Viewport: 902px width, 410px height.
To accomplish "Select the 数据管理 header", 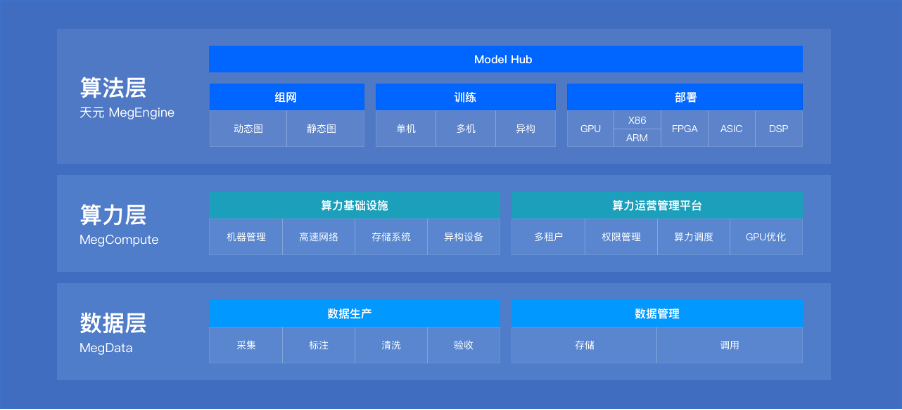I will click(657, 314).
